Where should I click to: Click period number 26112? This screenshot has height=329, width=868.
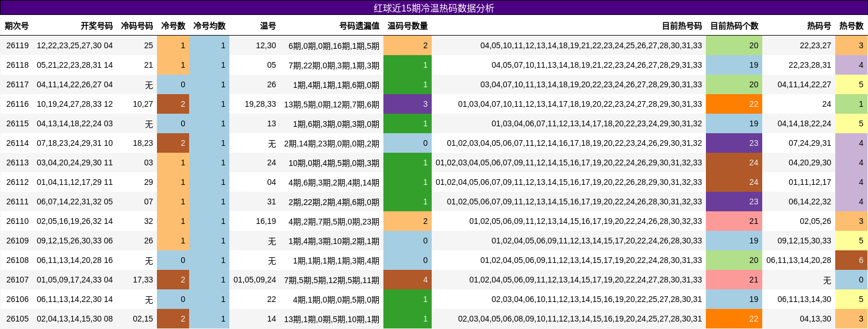pos(17,182)
